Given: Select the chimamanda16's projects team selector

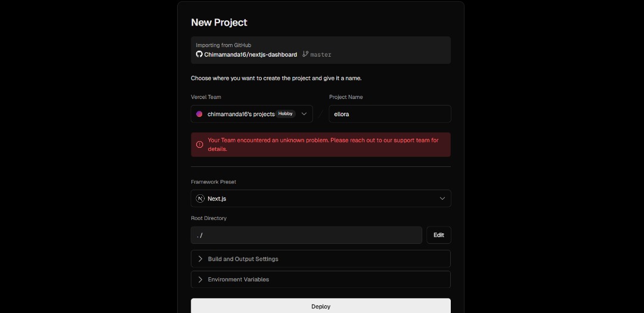Looking at the screenshot, I should pyautogui.click(x=252, y=114).
